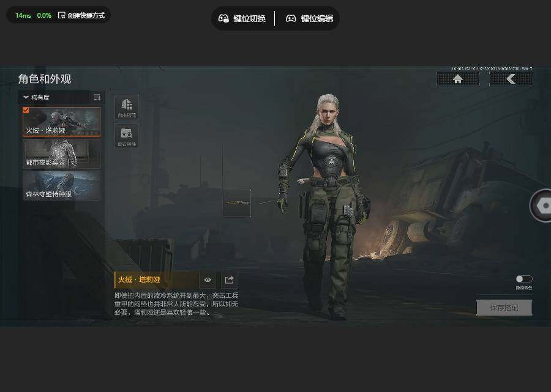
Task: Click the controller icon of 键位编辑
Action: pyautogui.click(x=291, y=18)
